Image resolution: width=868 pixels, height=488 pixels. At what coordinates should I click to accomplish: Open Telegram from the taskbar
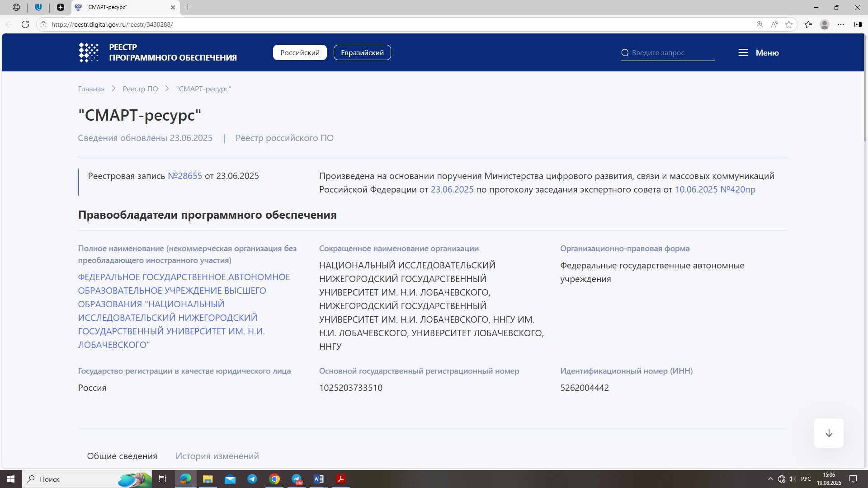tap(252, 479)
